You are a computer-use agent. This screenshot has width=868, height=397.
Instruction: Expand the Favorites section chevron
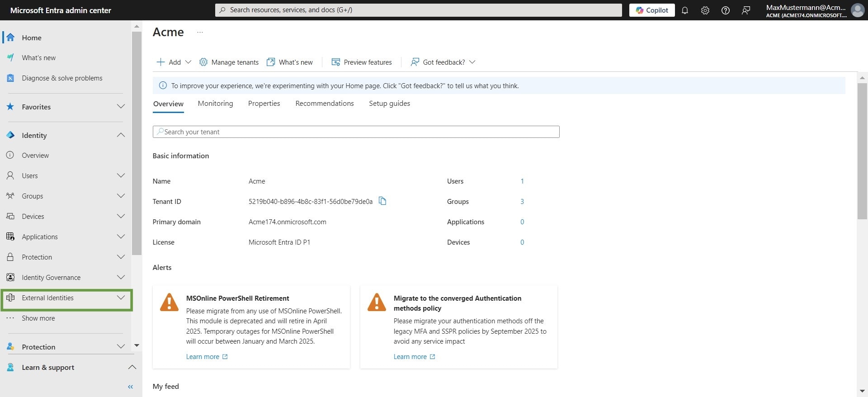(x=121, y=107)
